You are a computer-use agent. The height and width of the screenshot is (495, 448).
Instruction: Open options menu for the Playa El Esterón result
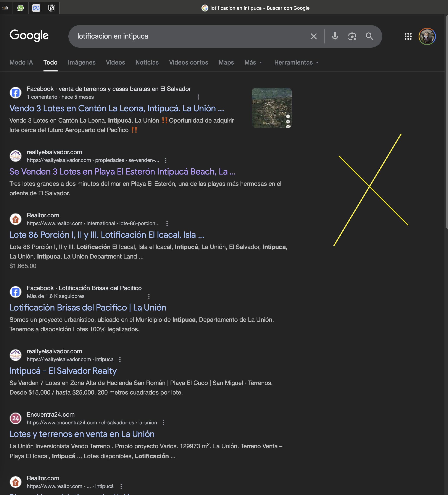click(166, 160)
